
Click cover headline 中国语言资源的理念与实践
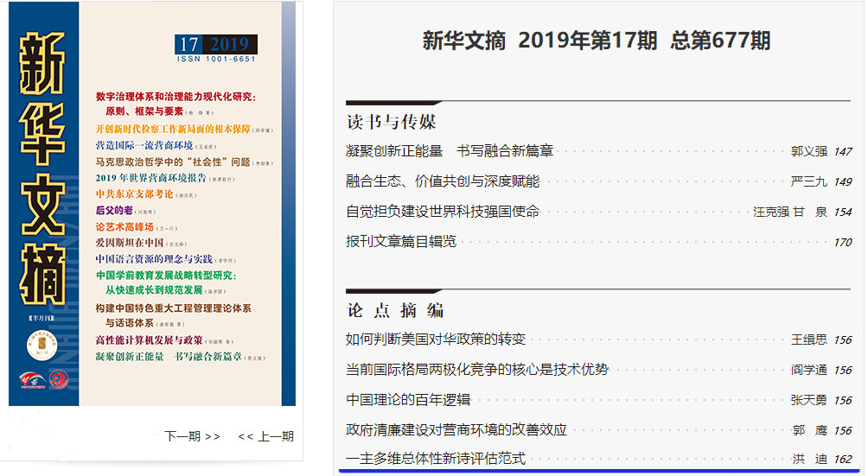coord(154,258)
